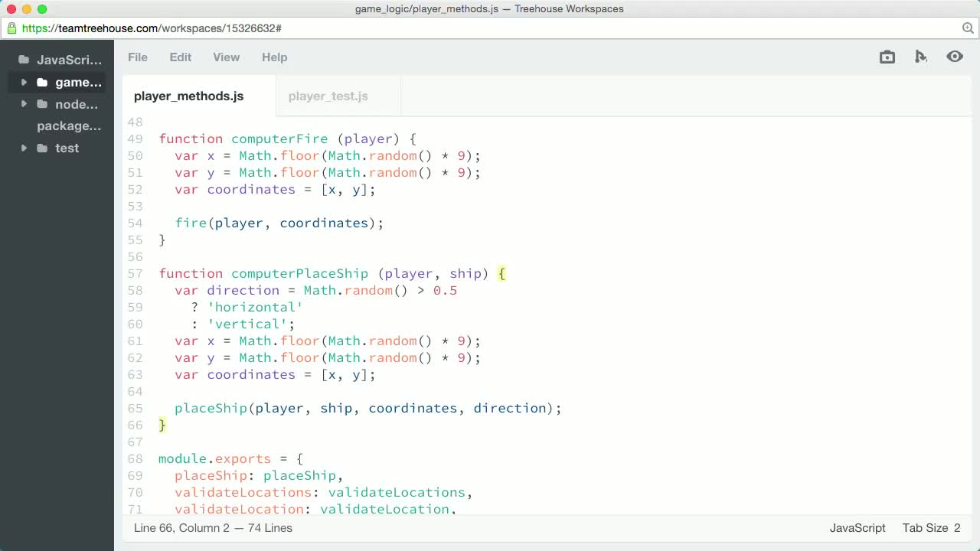Click 'validateLocations: validateLocations,' on line 70
This screenshot has width=980, height=551.
(x=324, y=492)
